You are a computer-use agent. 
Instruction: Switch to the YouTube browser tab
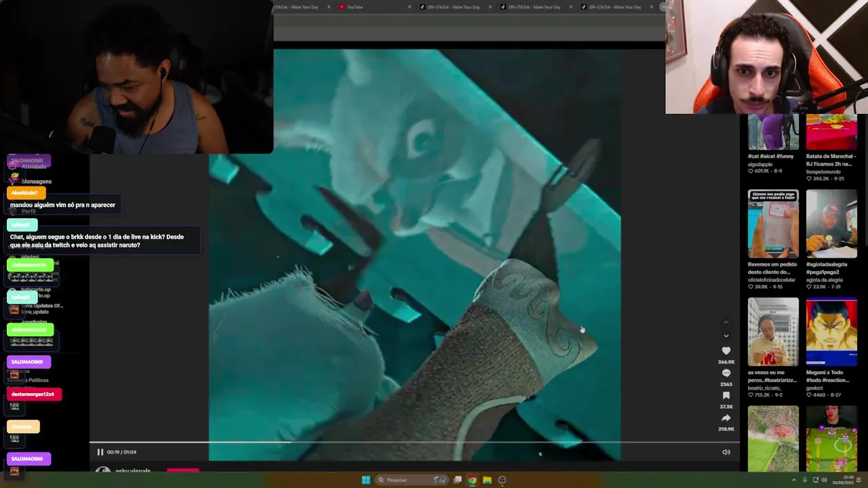(x=374, y=7)
